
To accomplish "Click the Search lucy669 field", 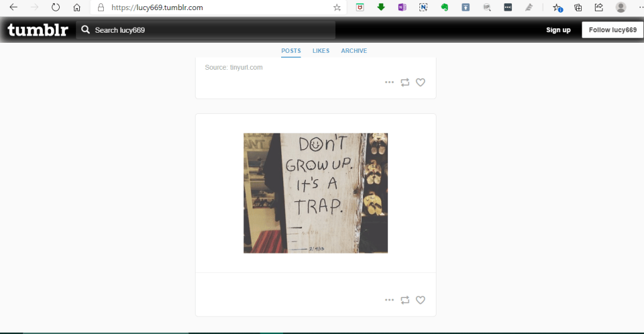I will 208,30.
